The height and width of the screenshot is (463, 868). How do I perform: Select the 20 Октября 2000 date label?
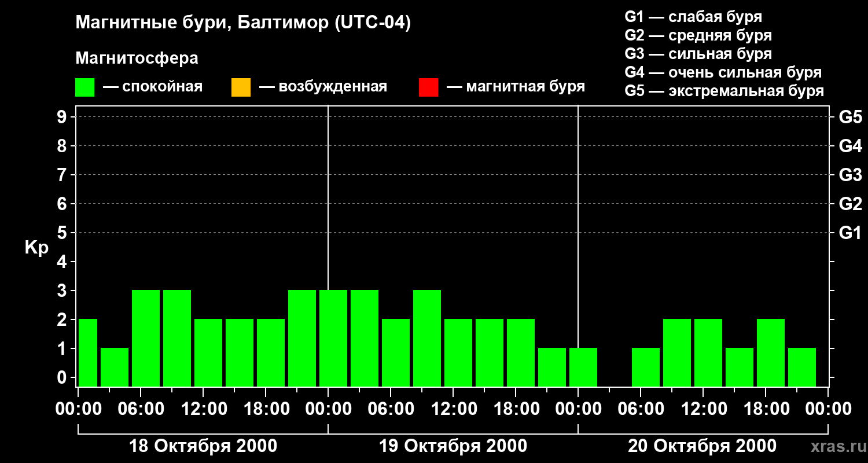pyautogui.click(x=703, y=446)
